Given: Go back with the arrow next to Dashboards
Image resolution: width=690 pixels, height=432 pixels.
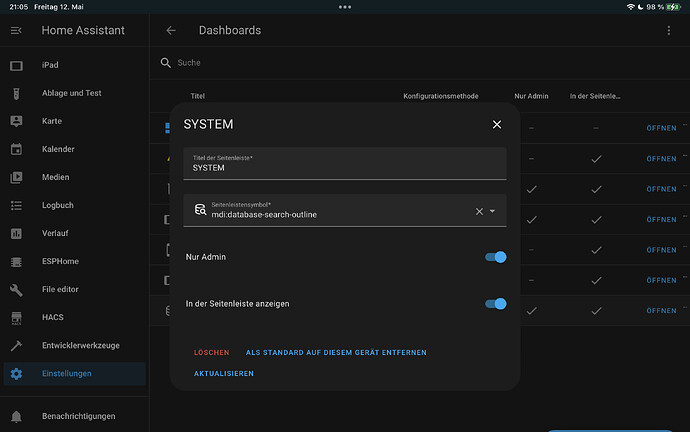Looking at the screenshot, I should click(x=171, y=30).
